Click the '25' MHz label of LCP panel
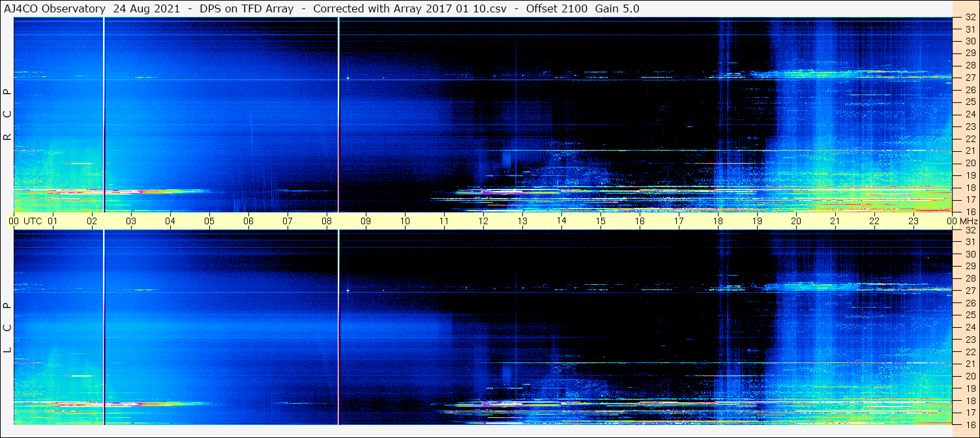The height and width of the screenshot is (438, 980). 970,315
